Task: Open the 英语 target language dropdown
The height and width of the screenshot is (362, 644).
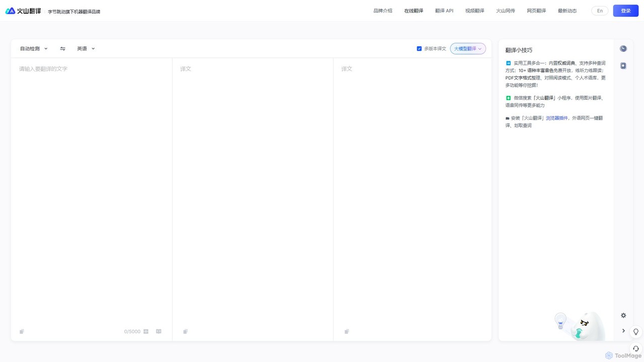Action: tap(86, 49)
